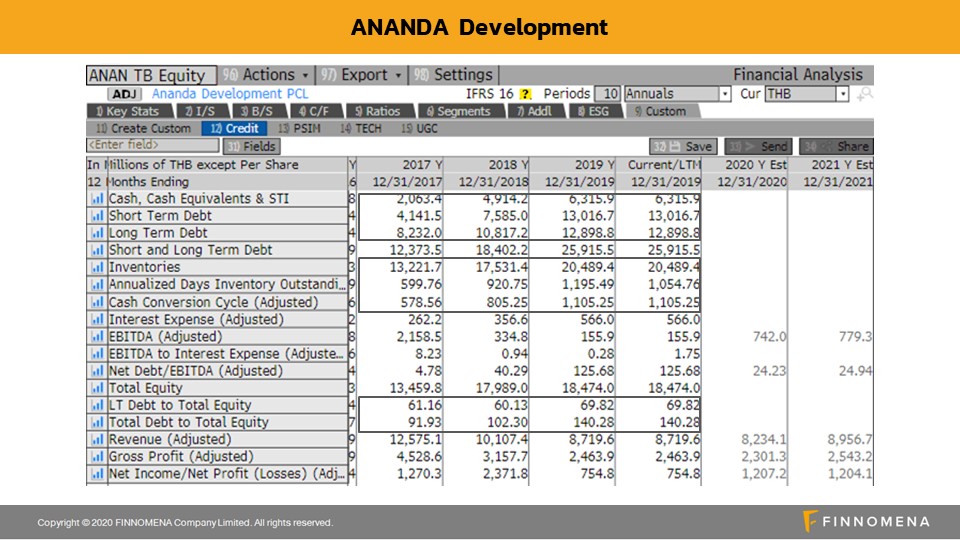Open chart icon for Gross Profit (Adjusted)
Screen dimensions: 960x540
tap(98, 457)
